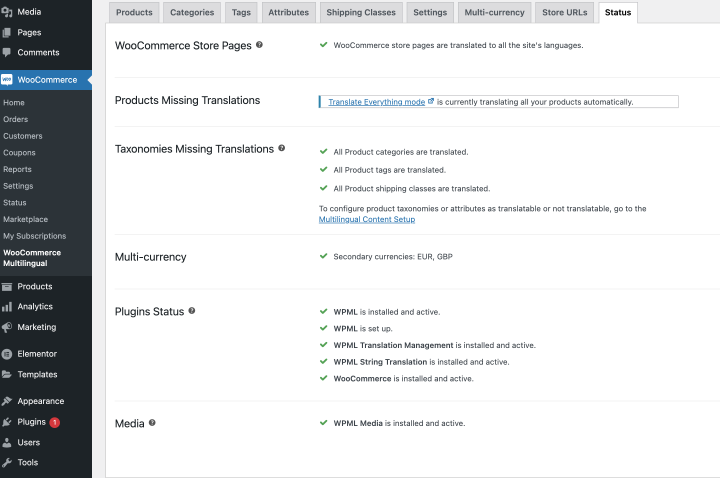This screenshot has height=478, width=720.
Task: Click Templates label in admin sidebar
Action: [38, 374]
